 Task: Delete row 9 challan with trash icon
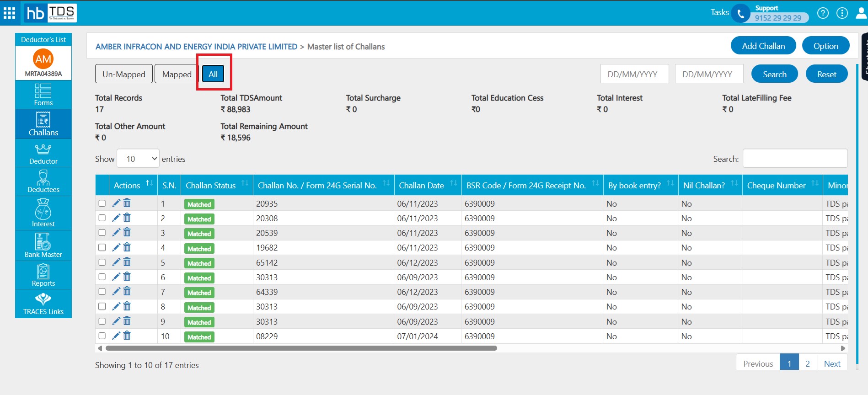[x=127, y=321]
